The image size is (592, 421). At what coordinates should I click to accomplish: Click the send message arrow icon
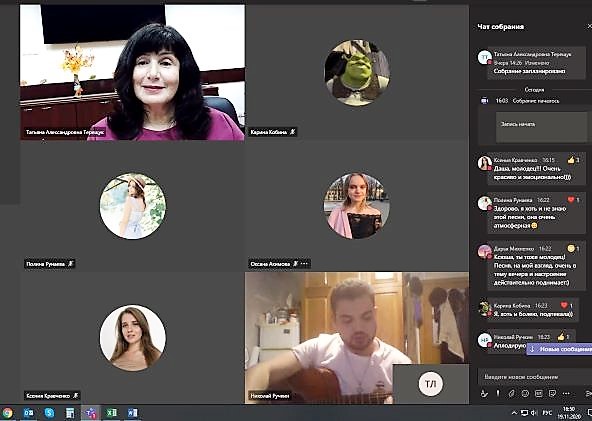point(589,393)
